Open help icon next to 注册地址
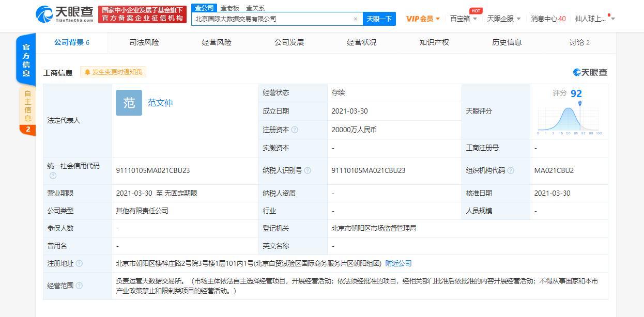This screenshot has height=317, width=644. tap(79, 263)
